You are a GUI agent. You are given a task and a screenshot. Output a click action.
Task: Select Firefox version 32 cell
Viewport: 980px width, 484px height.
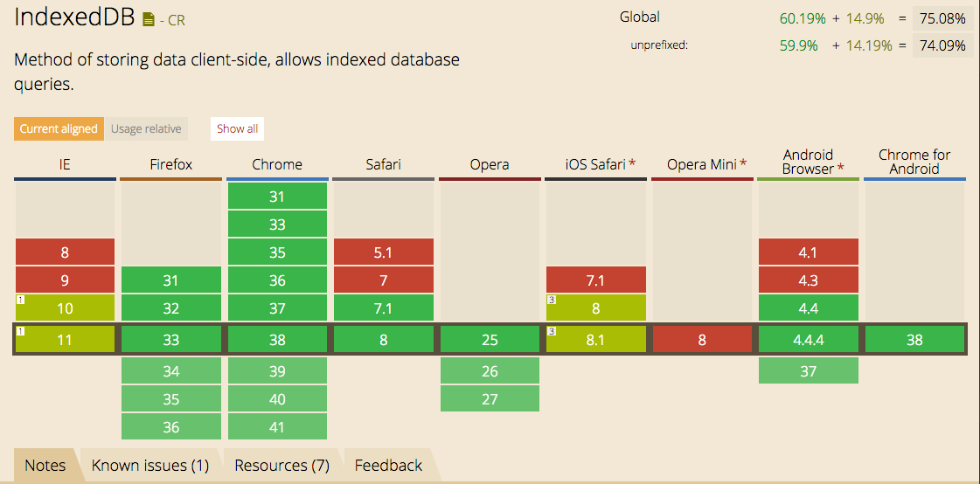point(171,308)
